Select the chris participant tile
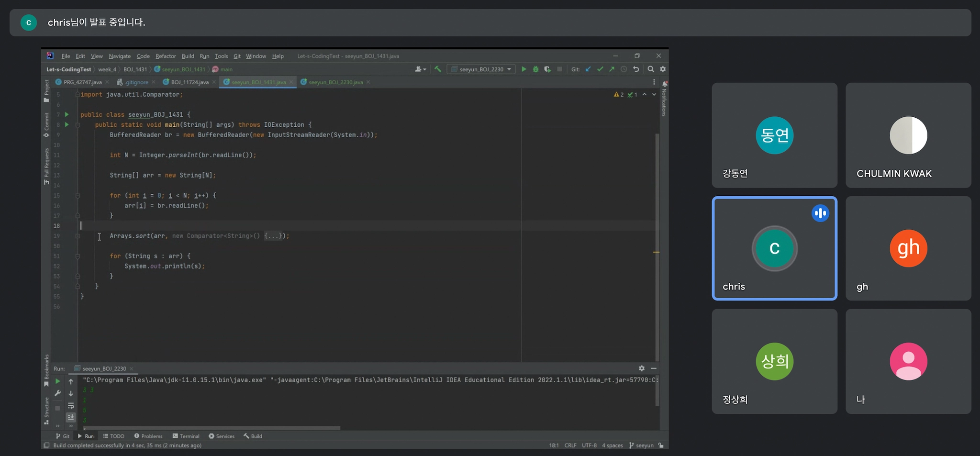Viewport: 980px width, 456px height. 774,248
